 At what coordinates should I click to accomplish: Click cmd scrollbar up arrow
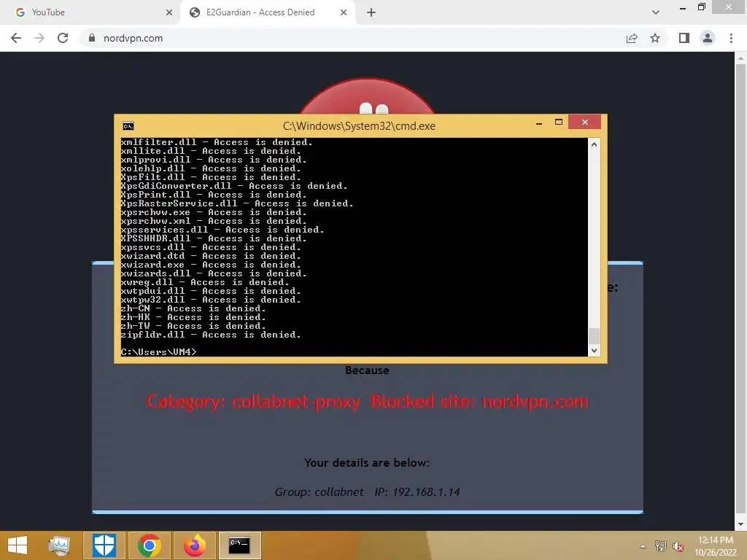pyautogui.click(x=594, y=144)
